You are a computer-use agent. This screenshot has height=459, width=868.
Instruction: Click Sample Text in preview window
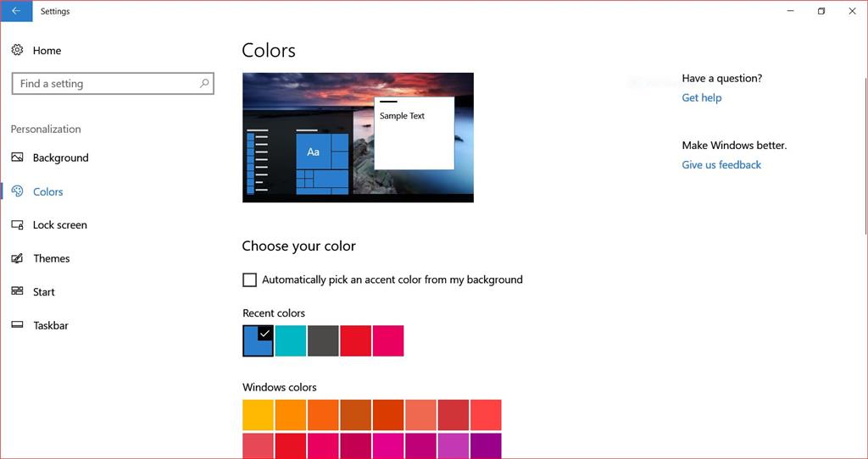(402, 115)
